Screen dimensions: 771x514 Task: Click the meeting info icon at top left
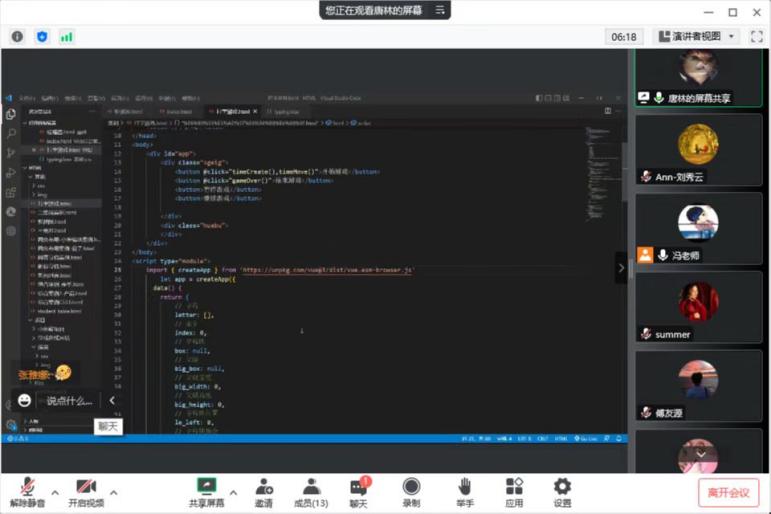(17, 37)
